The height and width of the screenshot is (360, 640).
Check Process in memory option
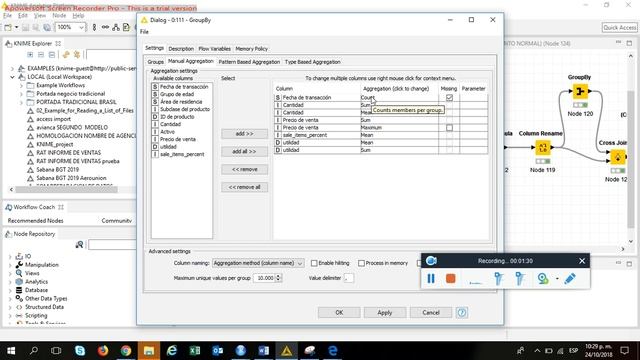coord(361,263)
